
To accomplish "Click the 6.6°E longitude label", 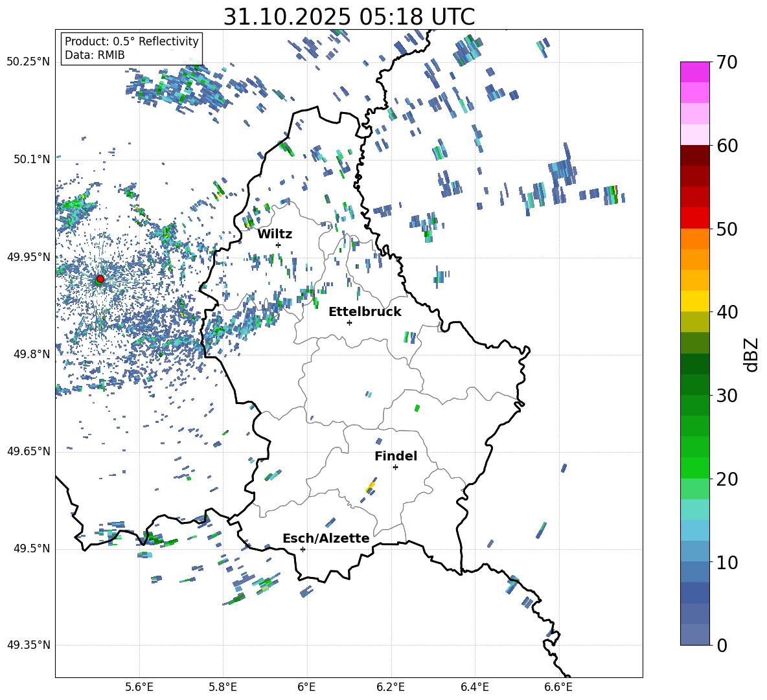I will (558, 688).
